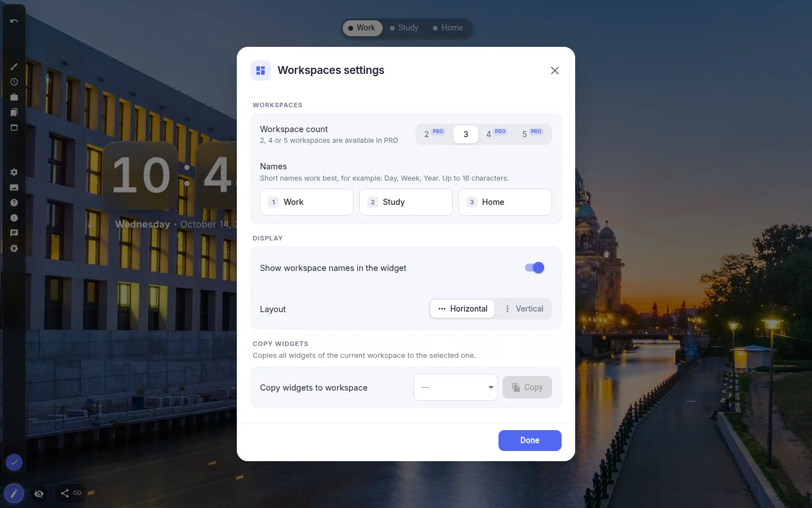Image resolution: width=812 pixels, height=508 pixels.
Task: Click the camera aperture icon in sidebar
Action: click(x=14, y=248)
